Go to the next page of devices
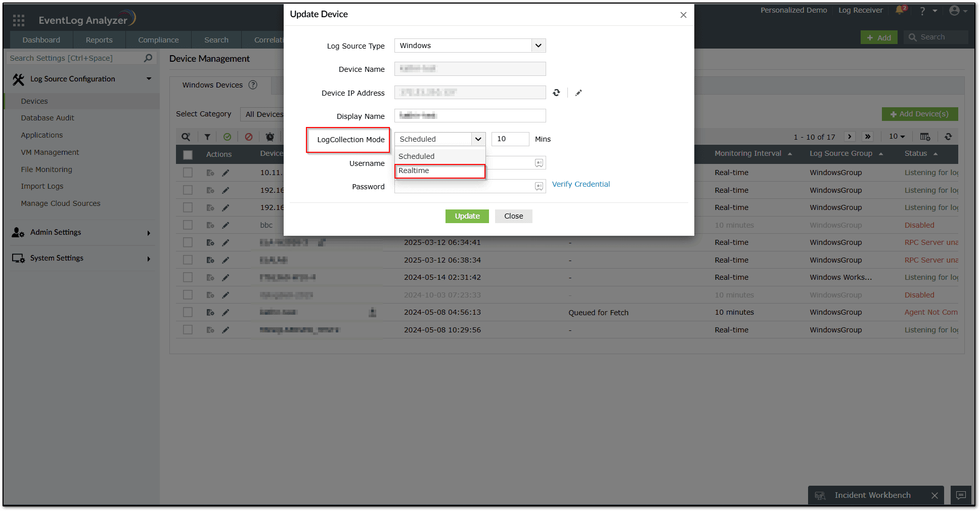 850,137
